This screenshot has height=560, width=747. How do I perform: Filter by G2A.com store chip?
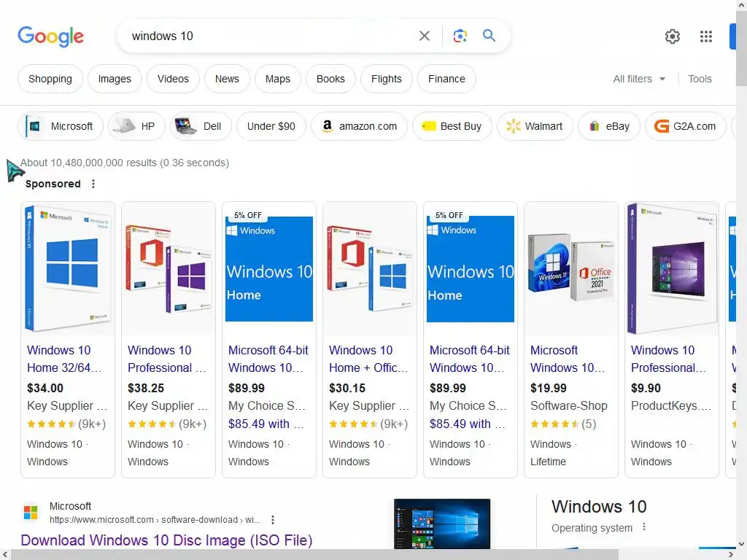pyautogui.click(x=686, y=126)
